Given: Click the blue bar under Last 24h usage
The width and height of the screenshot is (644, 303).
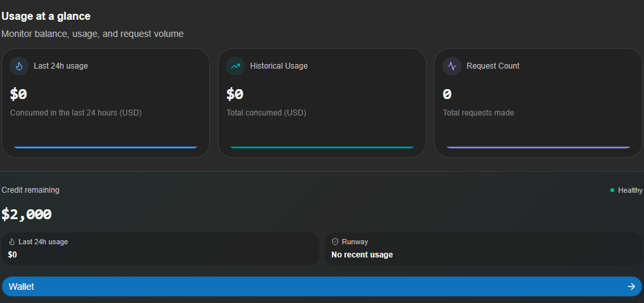Looking at the screenshot, I should [106, 147].
